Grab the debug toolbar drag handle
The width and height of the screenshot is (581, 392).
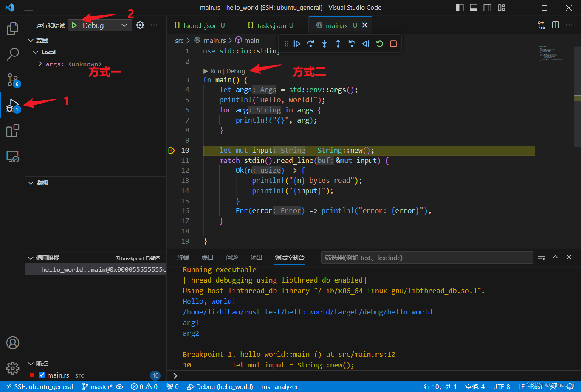[x=286, y=43]
